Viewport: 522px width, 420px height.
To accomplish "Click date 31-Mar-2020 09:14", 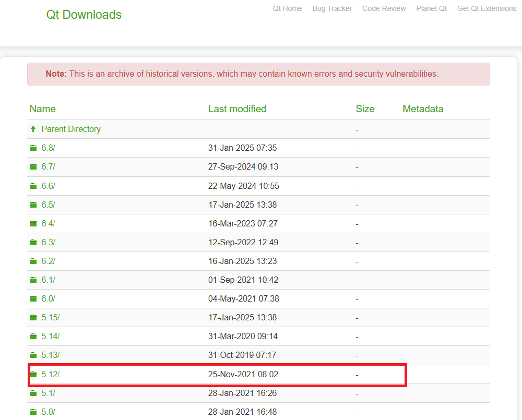I will (243, 336).
